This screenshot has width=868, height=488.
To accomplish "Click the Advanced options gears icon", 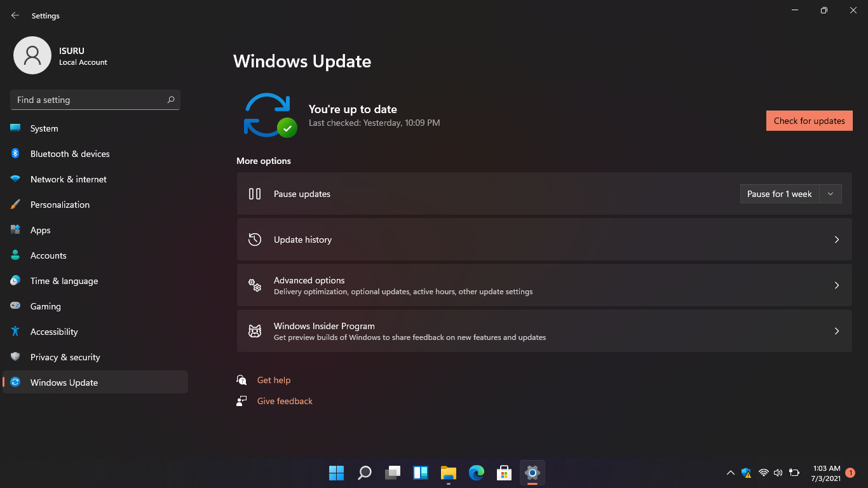I will pos(255,285).
